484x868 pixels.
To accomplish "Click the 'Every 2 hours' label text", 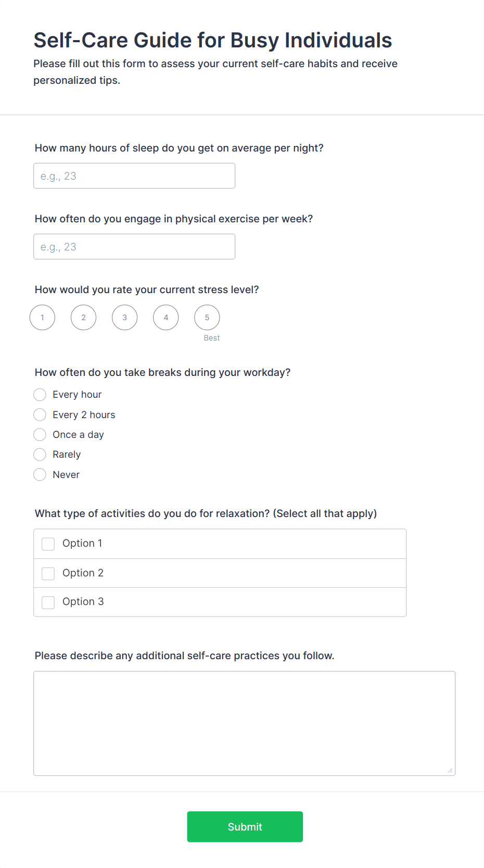I will click(84, 415).
